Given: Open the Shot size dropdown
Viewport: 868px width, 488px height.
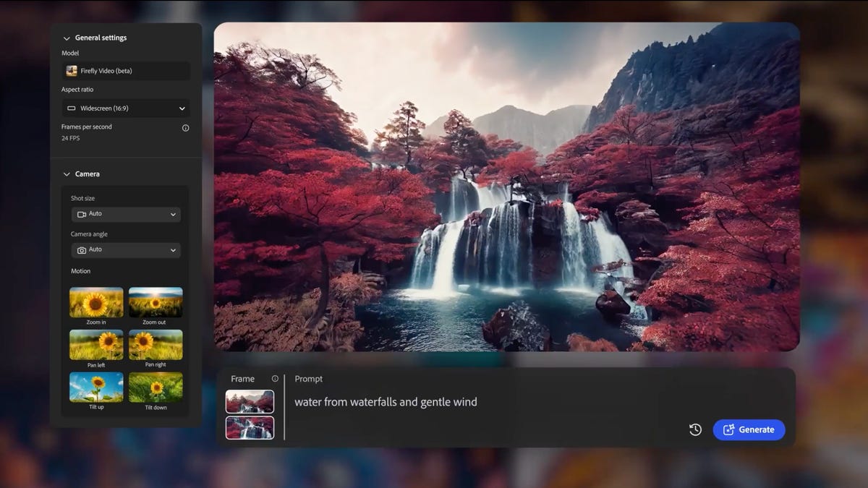Looking at the screenshot, I should 125,214.
